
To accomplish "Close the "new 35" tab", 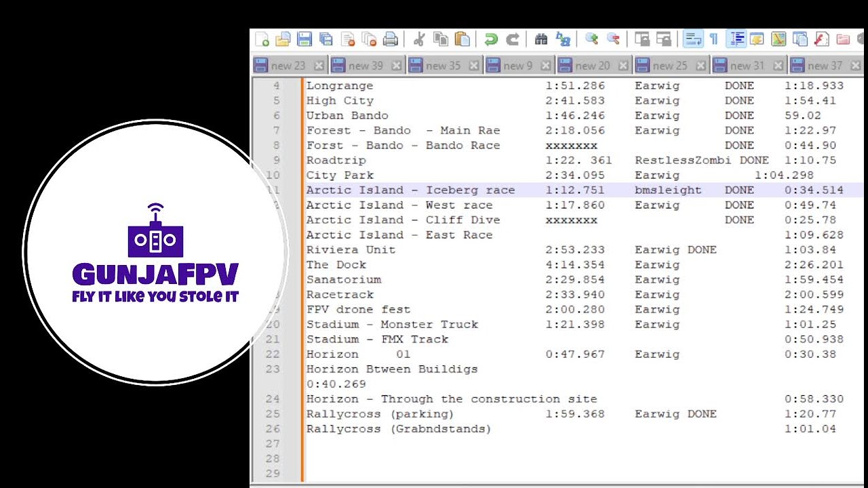I will 474,66.
